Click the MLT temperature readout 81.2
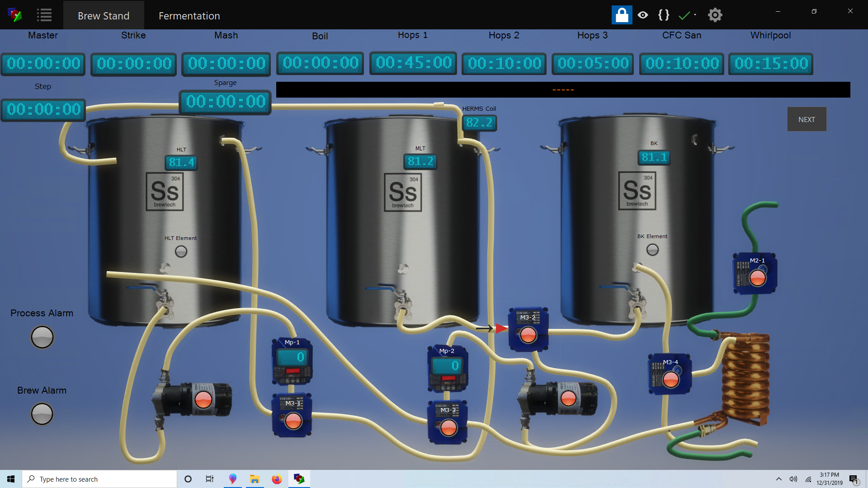 coord(420,161)
